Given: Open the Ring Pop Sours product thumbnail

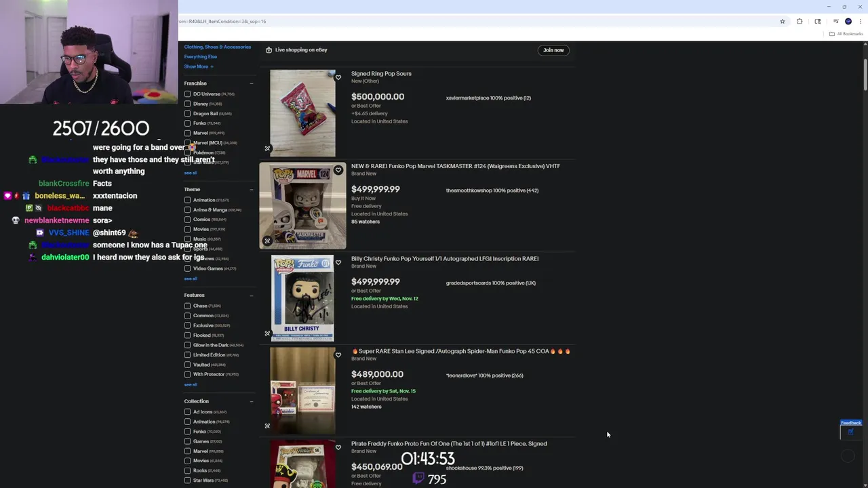Looking at the screenshot, I should 302,113.
